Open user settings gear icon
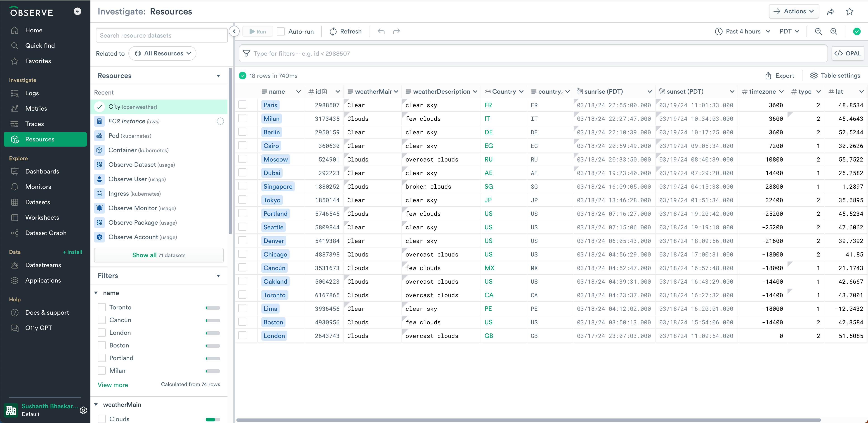The image size is (868, 423). tap(83, 410)
